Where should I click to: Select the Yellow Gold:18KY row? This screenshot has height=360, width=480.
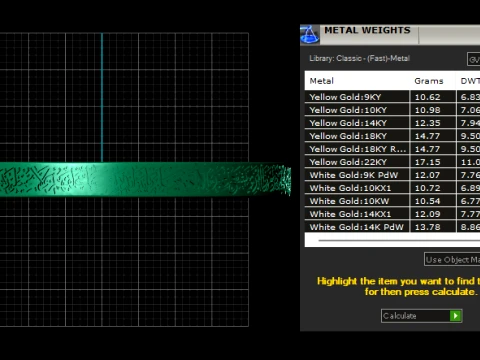point(392,136)
